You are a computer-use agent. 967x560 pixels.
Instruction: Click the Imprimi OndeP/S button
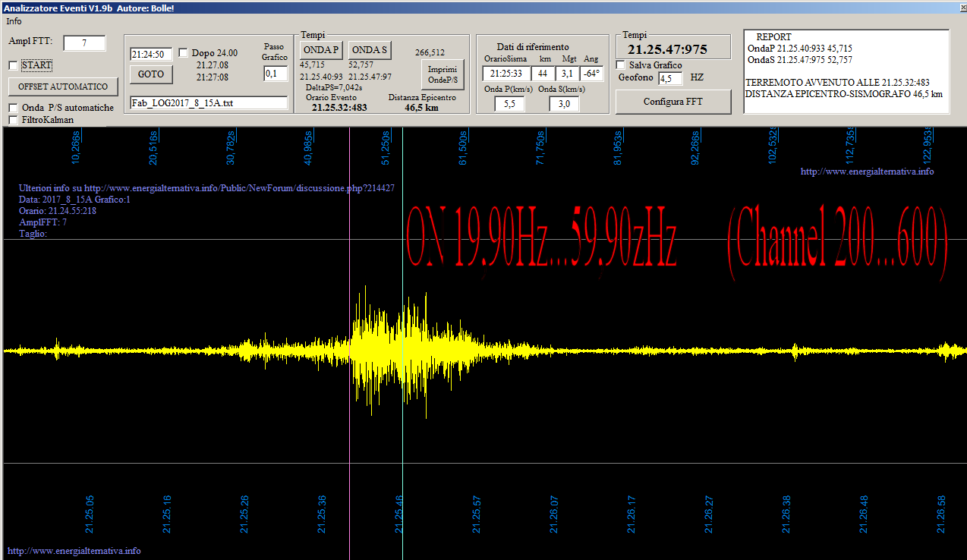442,74
